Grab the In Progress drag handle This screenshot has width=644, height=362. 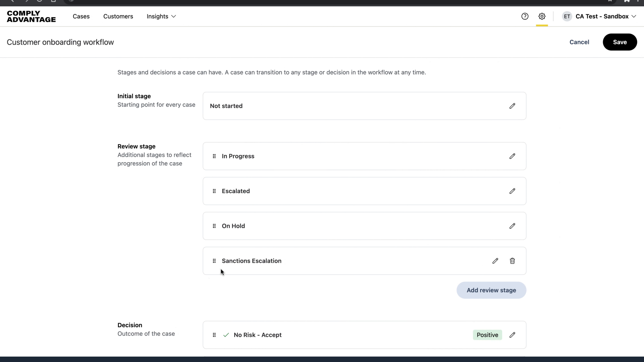214,156
